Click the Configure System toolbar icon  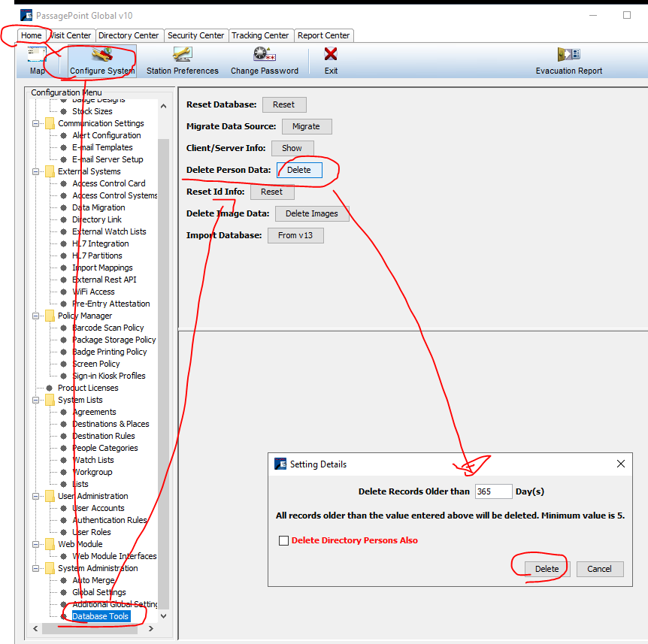tap(101, 55)
